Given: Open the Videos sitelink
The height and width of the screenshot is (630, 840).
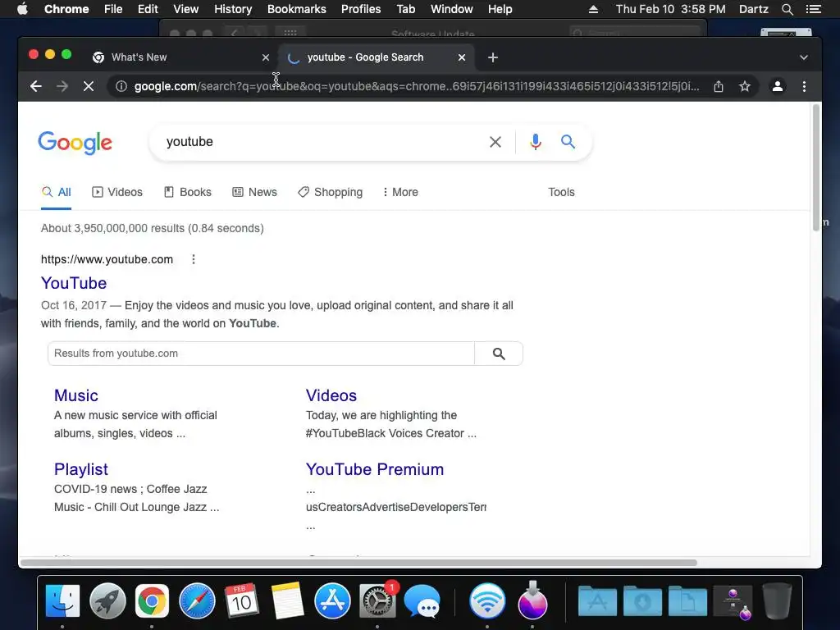Looking at the screenshot, I should 331,395.
